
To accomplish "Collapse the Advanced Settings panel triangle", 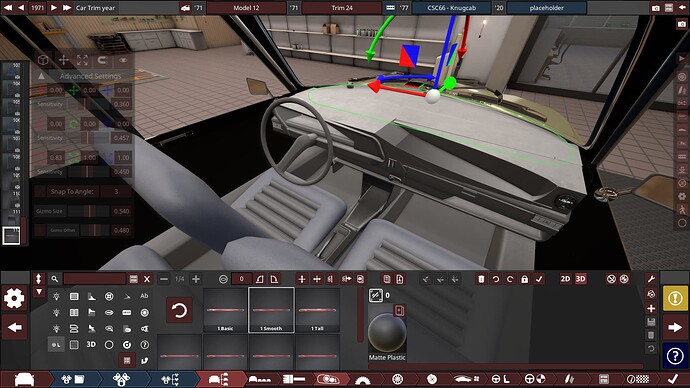I will click(41, 76).
